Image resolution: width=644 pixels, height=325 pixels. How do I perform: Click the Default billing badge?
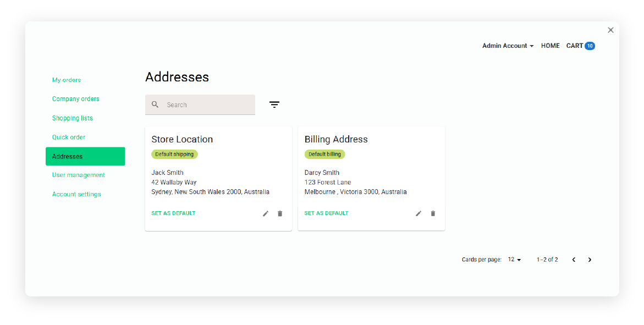click(325, 154)
